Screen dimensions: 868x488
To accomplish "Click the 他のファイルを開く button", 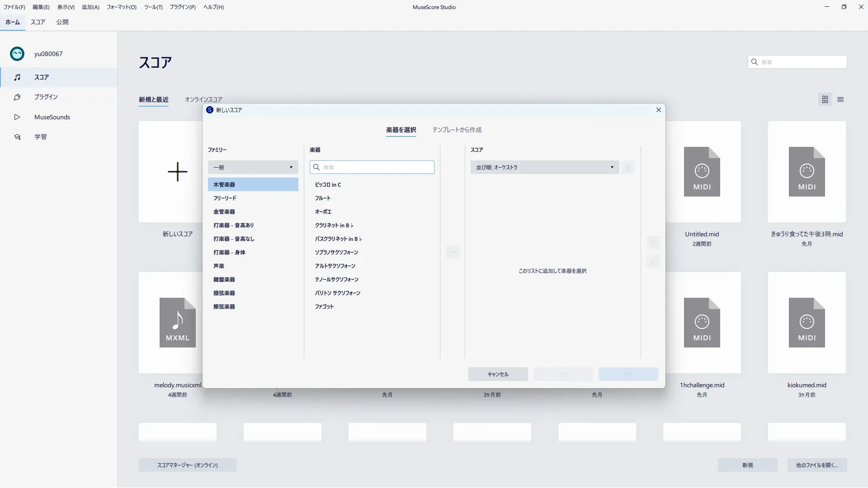I will pyautogui.click(x=817, y=465).
